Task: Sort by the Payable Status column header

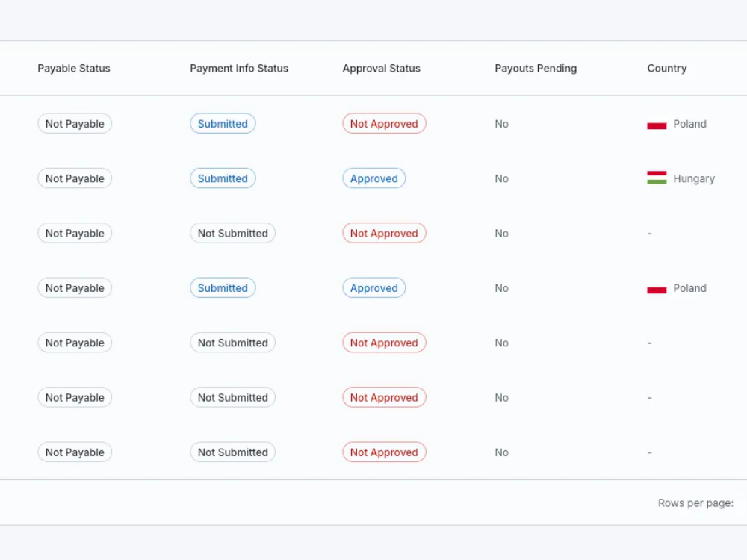Action: [x=74, y=68]
